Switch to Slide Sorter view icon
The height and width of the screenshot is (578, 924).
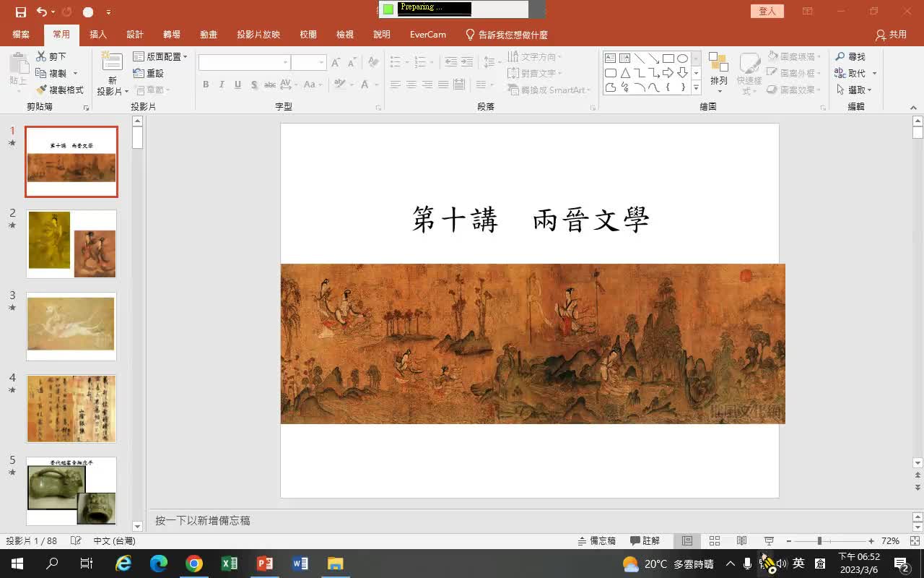(x=715, y=540)
